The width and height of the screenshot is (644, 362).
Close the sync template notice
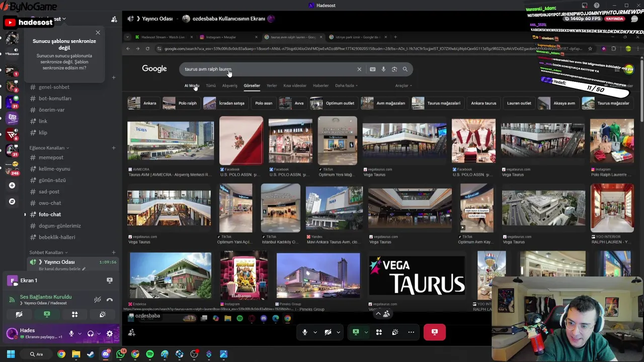(98, 33)
